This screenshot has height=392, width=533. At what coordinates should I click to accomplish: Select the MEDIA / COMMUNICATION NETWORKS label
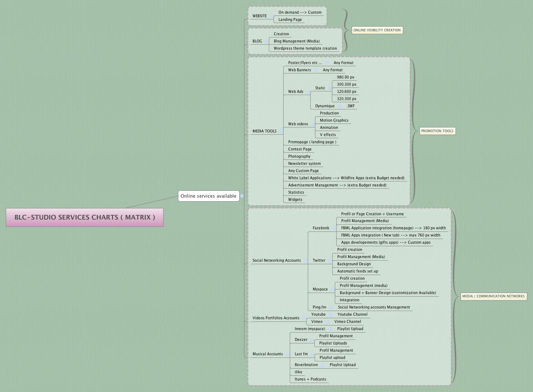click(493, 296)
